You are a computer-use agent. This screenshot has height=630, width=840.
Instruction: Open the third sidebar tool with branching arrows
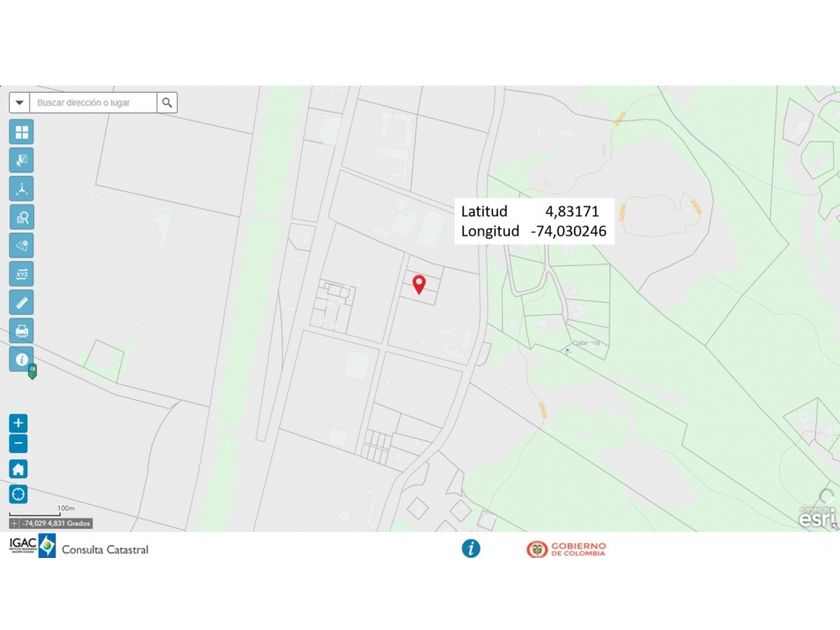point(21,189)
